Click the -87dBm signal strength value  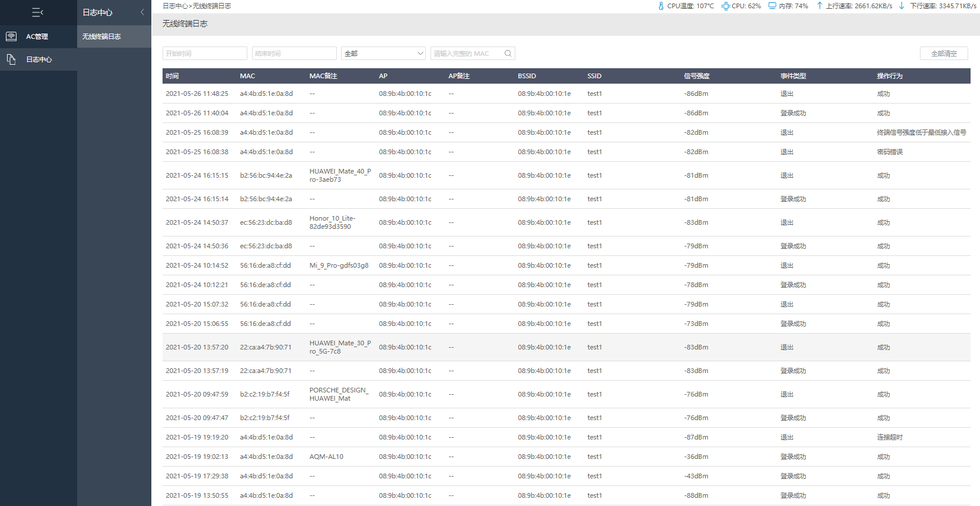(x=696, y=437)
